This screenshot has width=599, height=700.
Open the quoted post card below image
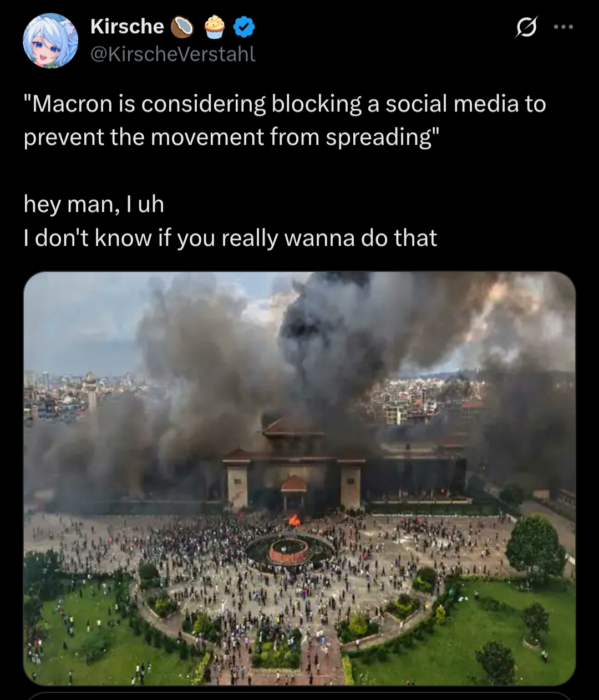299,696
